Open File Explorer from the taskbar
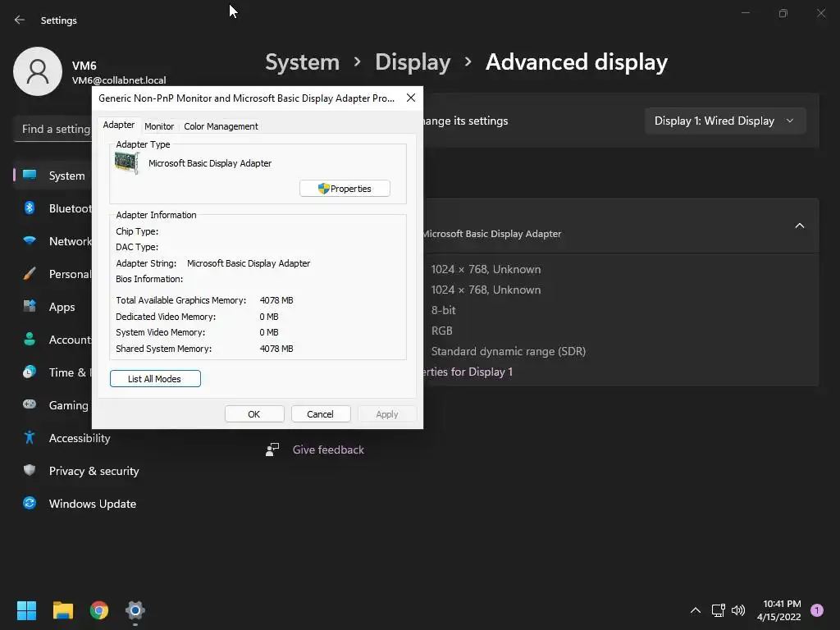Viewport: 840px width, 630px height. coord(62,610)
